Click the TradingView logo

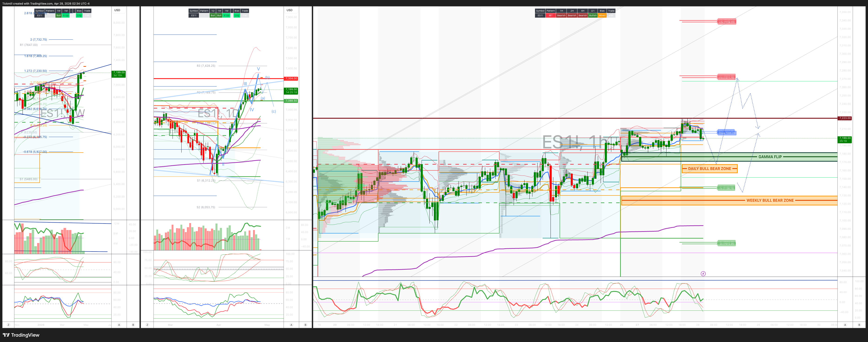pyautogui.click(x=21, y=335)
